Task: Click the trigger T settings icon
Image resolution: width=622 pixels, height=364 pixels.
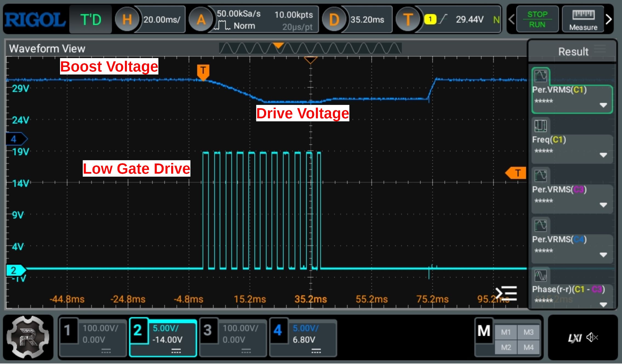Action: click(408, 19)
